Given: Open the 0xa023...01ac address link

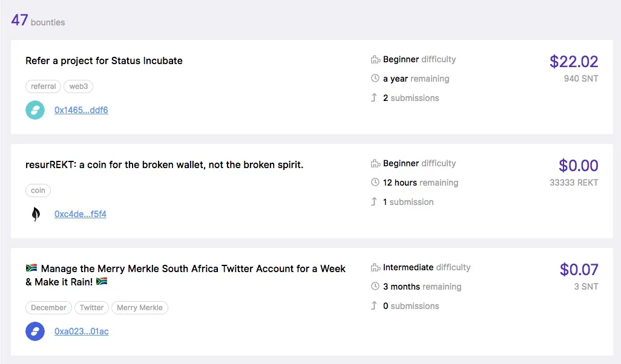Looking at the screenshot, I should [82, 331].
